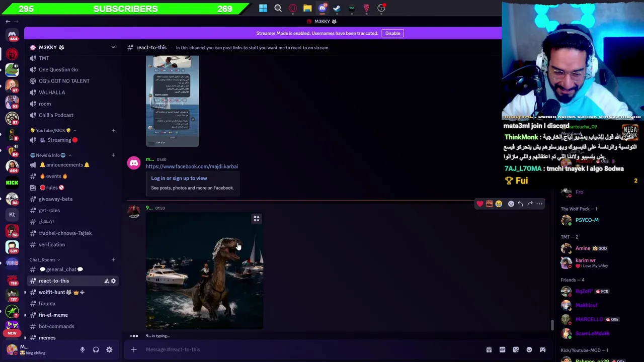Open the Kt server icon
Screen dimensions: 644x362
click(x=12, y=215)
